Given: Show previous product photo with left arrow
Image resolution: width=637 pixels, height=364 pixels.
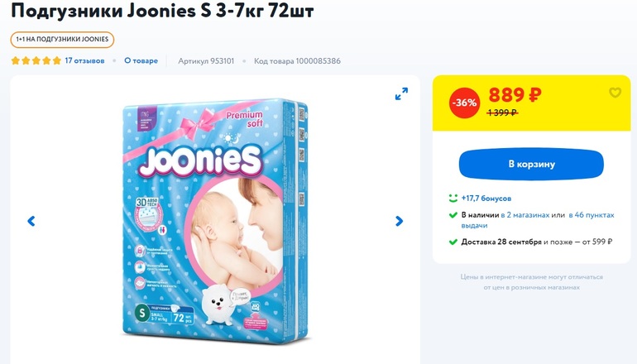Looking at the screenshot, I should click(x=31, y=221).
